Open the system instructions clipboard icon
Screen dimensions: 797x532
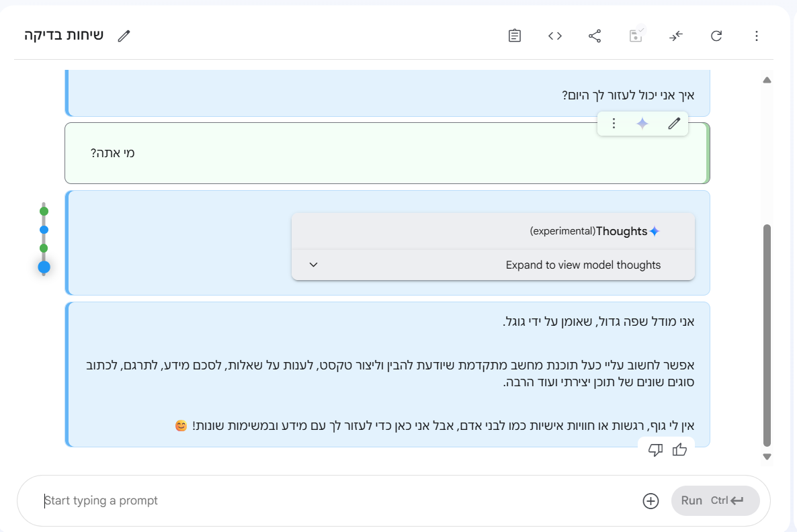click(514, 36)
